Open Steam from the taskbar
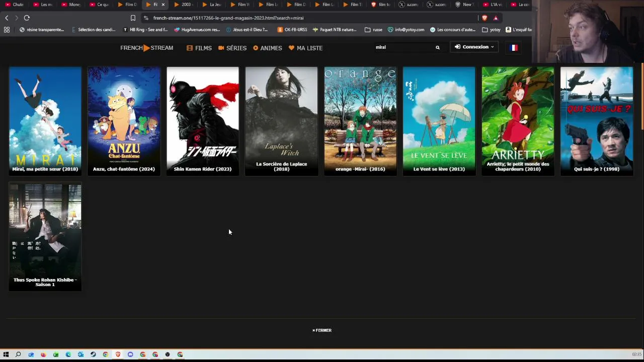Screen dimensions: 644x362 point(93,354)
